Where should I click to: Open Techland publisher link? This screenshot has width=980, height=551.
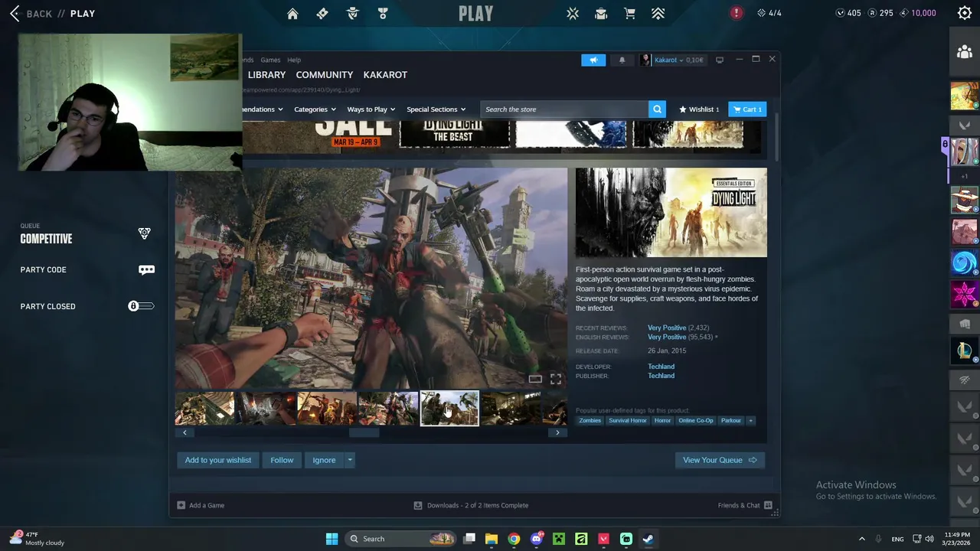tap(661, 376)
